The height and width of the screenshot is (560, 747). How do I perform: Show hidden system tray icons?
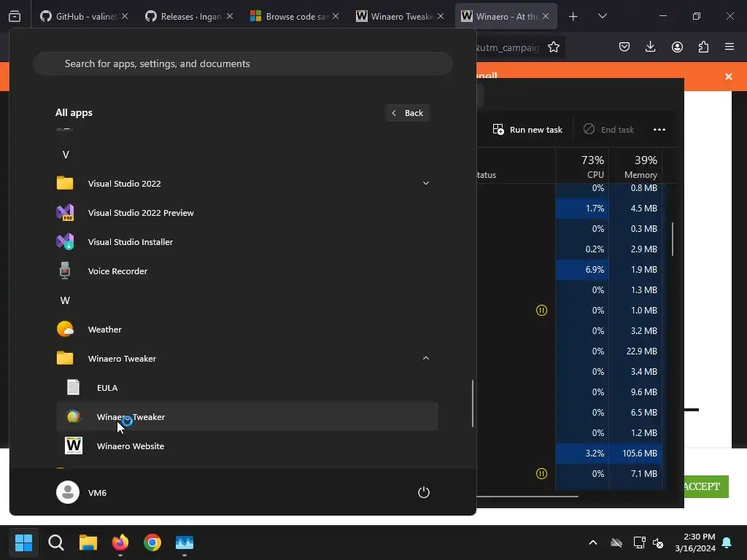(593, 542)
